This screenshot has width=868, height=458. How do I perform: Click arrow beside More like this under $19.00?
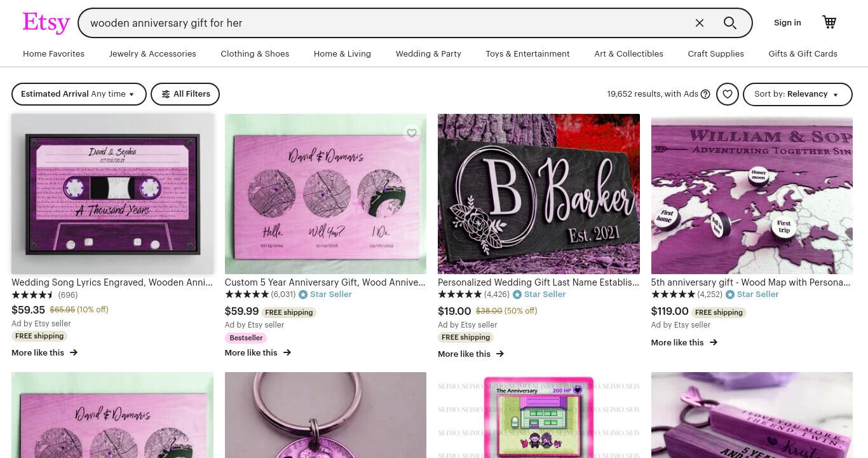coord(499,354)
